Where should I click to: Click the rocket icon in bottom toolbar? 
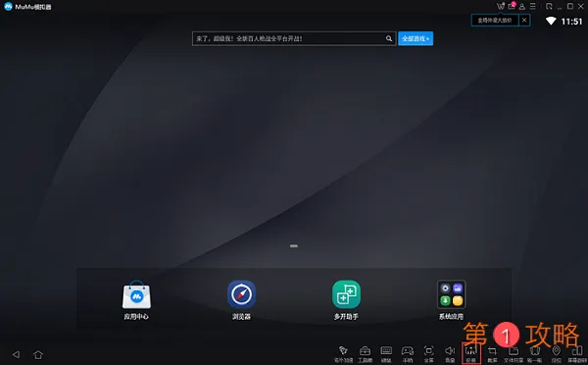click(343, 354)
